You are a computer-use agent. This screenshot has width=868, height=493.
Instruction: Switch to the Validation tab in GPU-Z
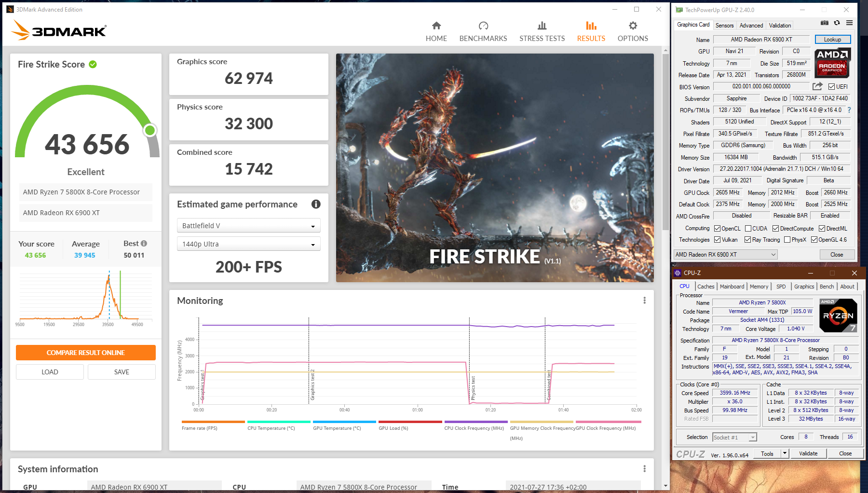tap(780, 26)
